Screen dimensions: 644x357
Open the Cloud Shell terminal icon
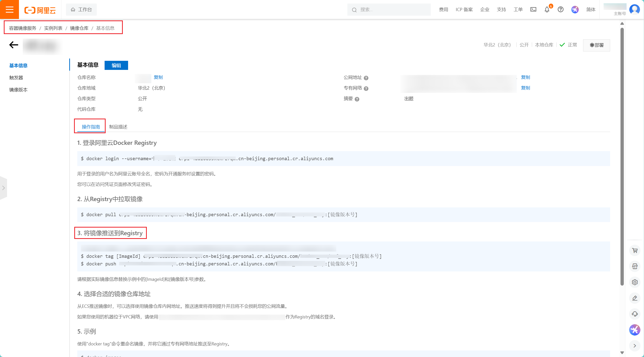[533, 10]
